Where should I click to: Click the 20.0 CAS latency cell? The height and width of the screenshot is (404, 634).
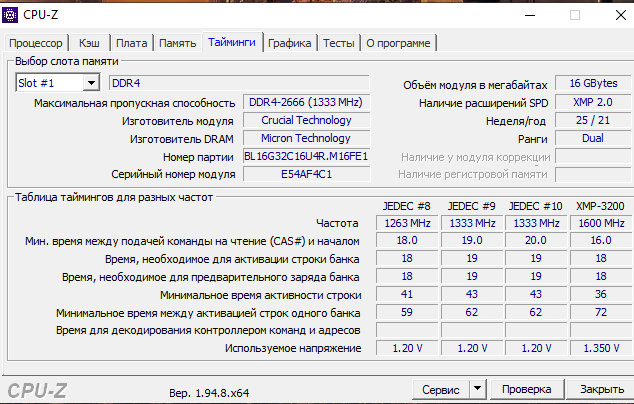pyautogui.click(x=536, y=240)
